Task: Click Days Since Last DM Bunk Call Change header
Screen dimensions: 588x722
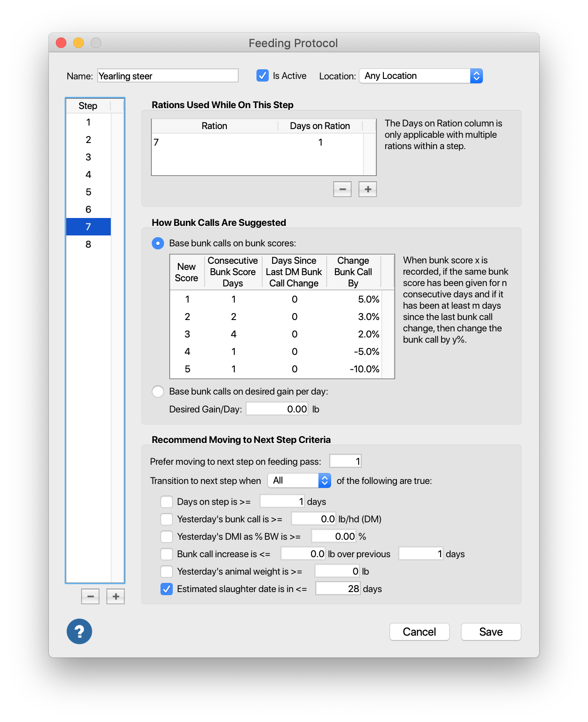Action: (x=294, y=272)
